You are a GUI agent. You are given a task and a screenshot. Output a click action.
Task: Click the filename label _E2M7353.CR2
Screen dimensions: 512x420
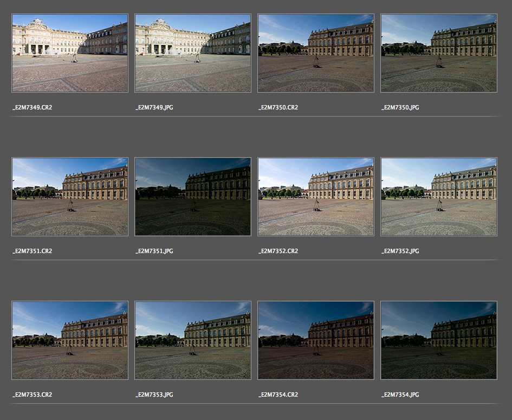[x=33, y=395]
